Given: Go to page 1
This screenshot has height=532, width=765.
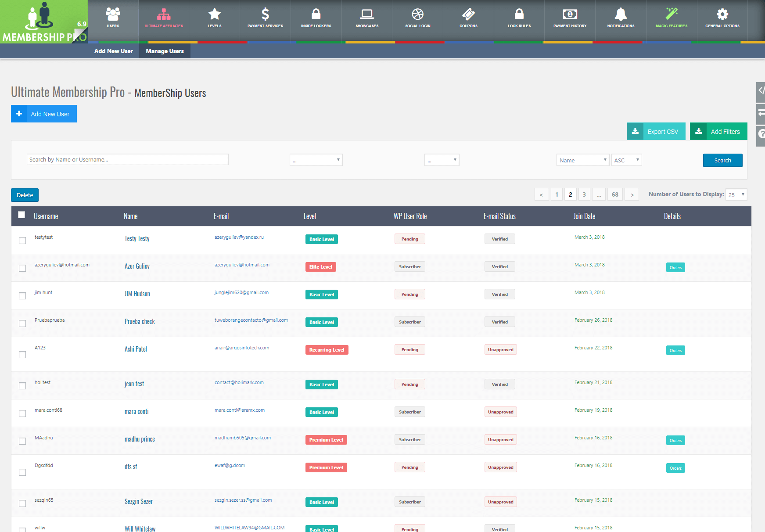Looking at the screenshot, I should pyautogui.click(x=557, y=194).
